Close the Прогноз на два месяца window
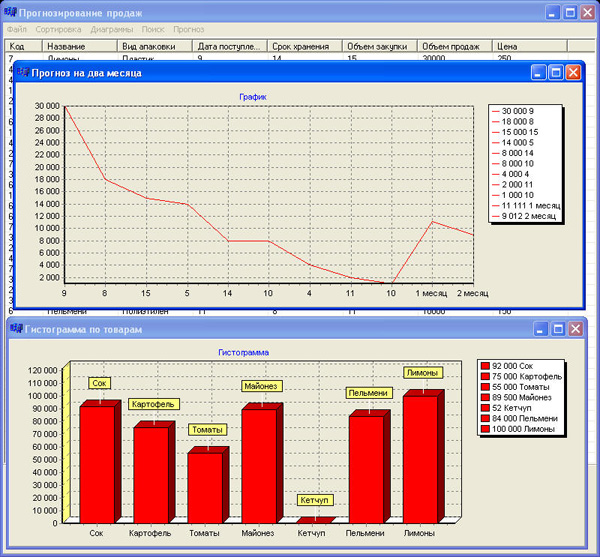 pos(573,73)
